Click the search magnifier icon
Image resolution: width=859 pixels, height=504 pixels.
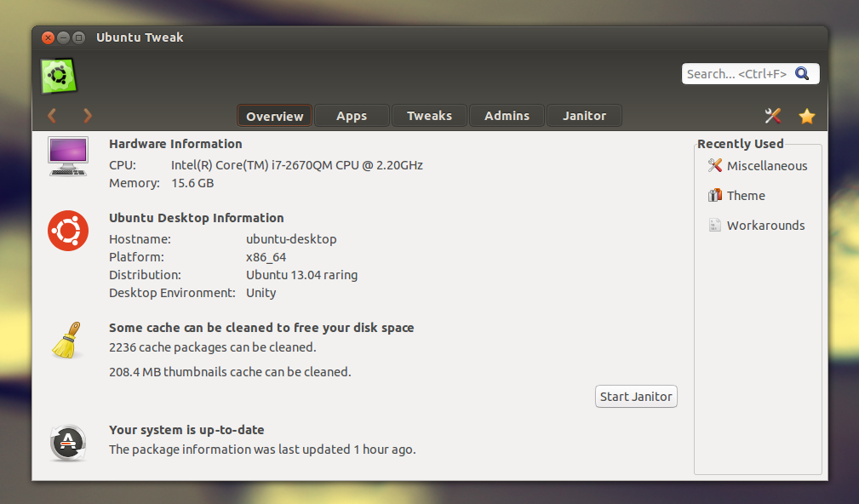802,73
